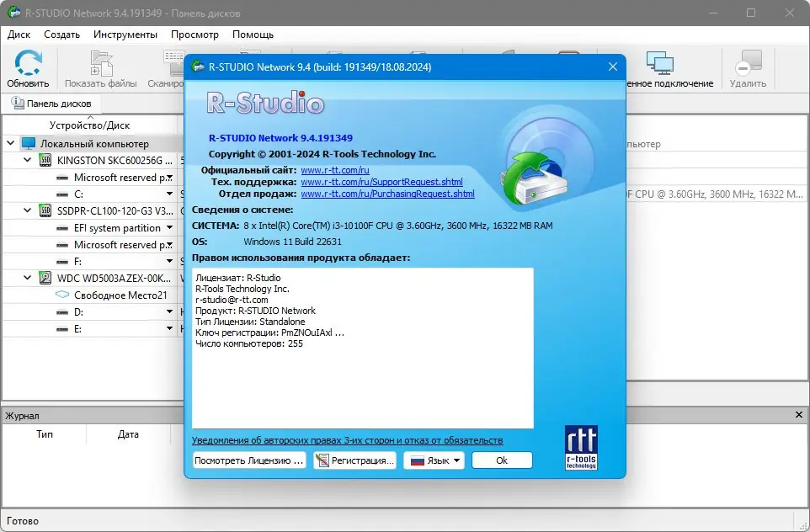This screenshot has width=810, height=532.
Task: Click the SSDPR-CL100-120-G3 SSD icon
Action: point(45,210)
